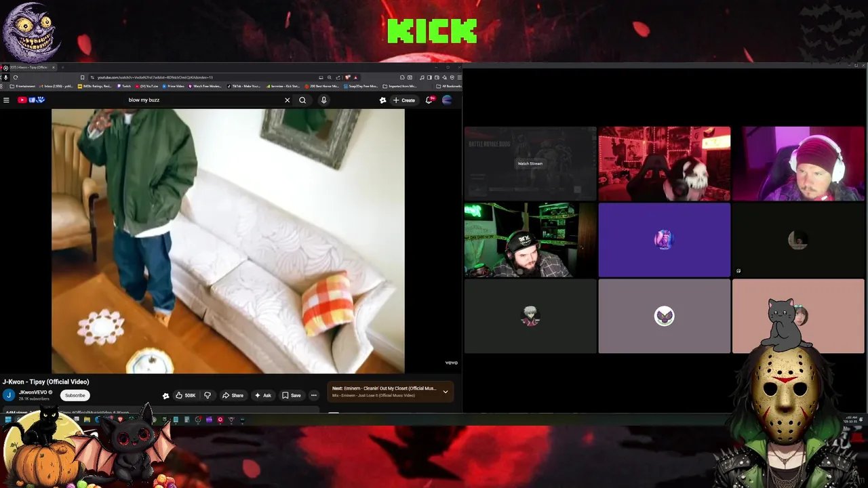Open the Prime Video bookmark

pyautogui.click(x=172, y=86)
